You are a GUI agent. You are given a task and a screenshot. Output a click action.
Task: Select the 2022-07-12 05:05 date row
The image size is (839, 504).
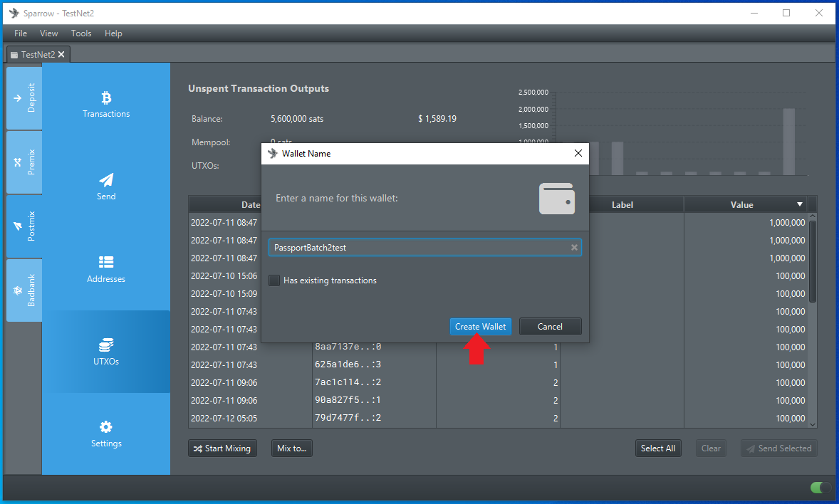tap(224, 418)
